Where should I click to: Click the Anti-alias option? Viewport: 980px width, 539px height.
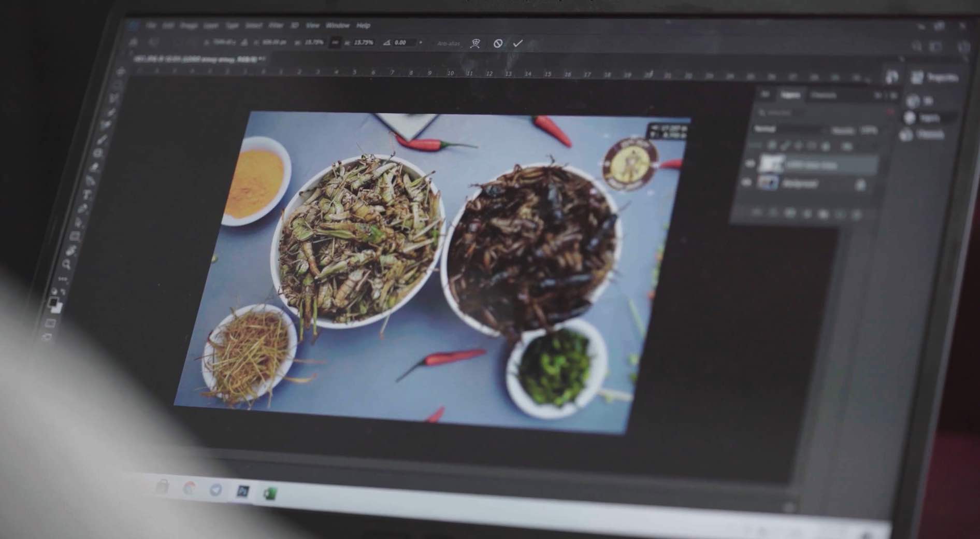tap(449, 44)
